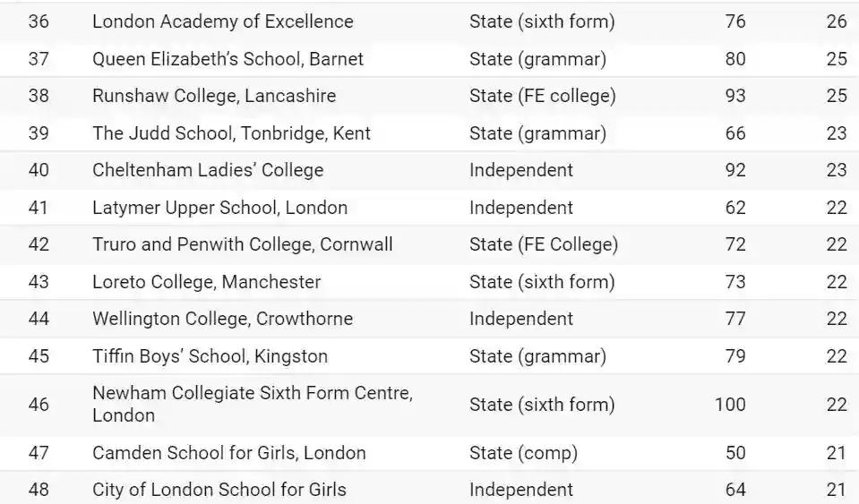
Task: Click rank number 48 cell
Action: pyautogui.click(x=39, y=490)
